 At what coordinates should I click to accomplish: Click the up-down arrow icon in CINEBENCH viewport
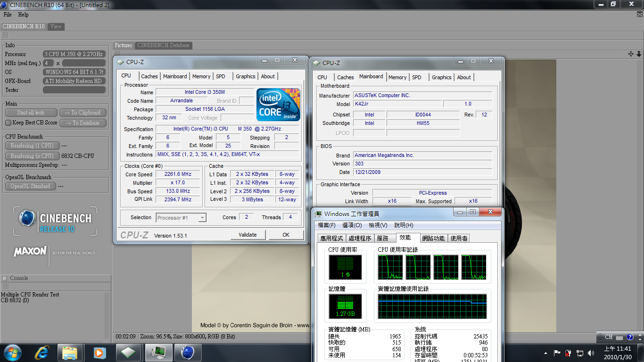coord(639,54)
